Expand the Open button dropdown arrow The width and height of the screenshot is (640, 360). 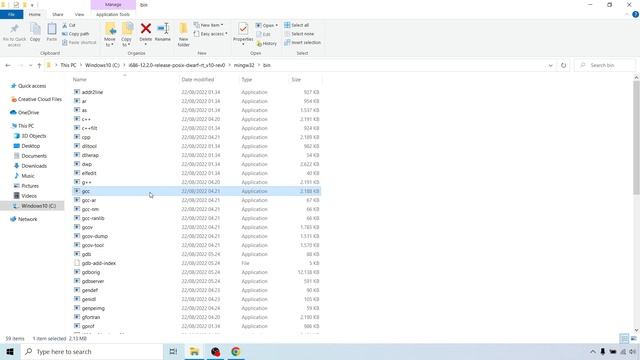[276, 25]
